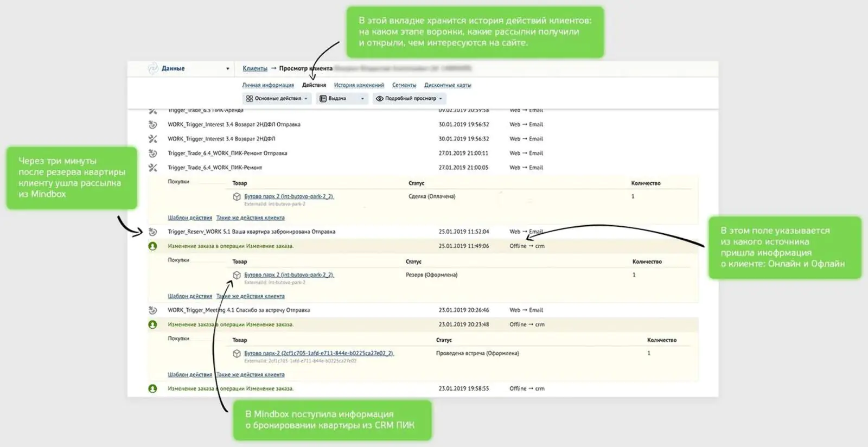
Task: Open the Выдача dropdown menu
Action: tap(341, 99)
